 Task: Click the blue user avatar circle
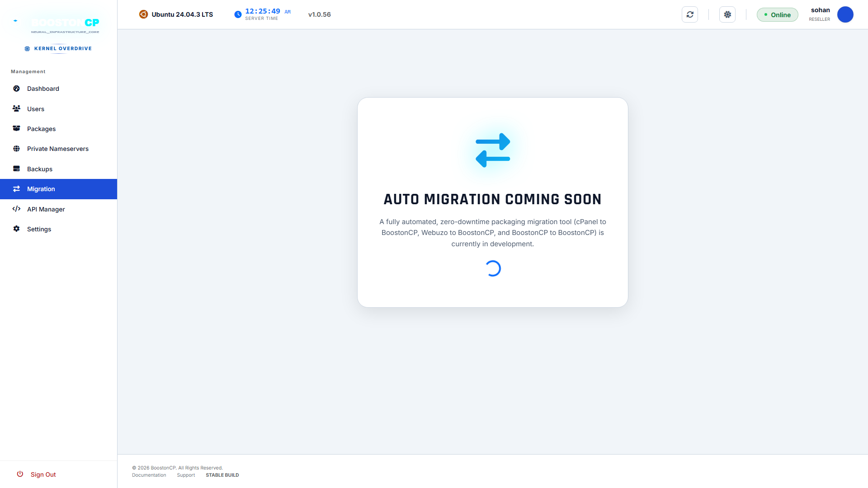[x=845, y=14]
